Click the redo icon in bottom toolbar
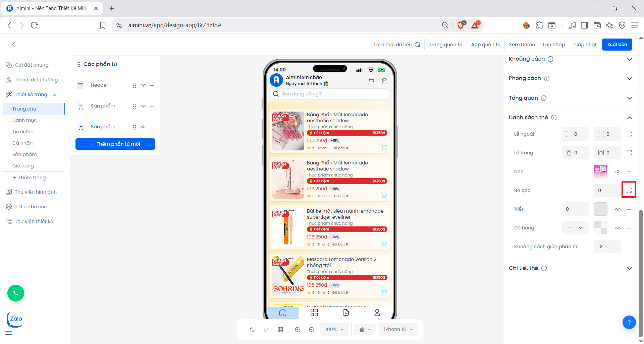Viewport: 644px width, 344px height. 266,329
